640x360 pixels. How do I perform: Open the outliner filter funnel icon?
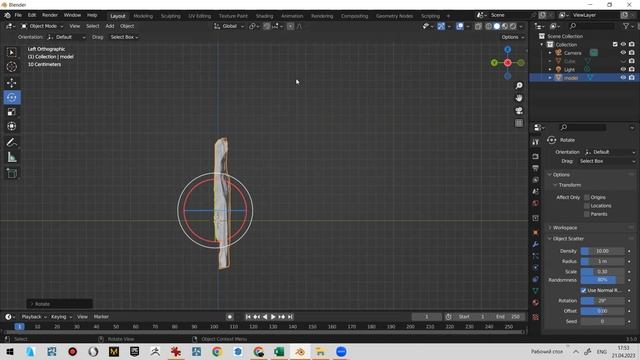coord(626,26)
